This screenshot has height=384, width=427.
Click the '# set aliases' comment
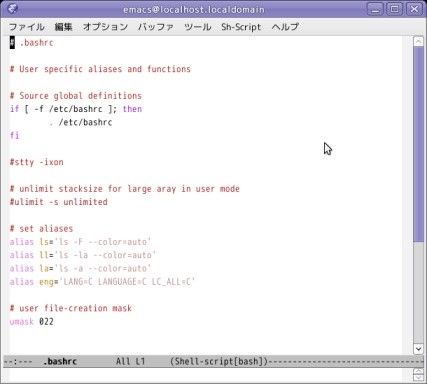coord(41,229)
